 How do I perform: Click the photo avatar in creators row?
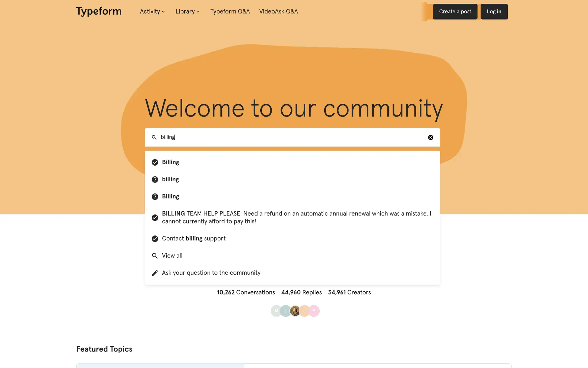click(x=295, y=311)
